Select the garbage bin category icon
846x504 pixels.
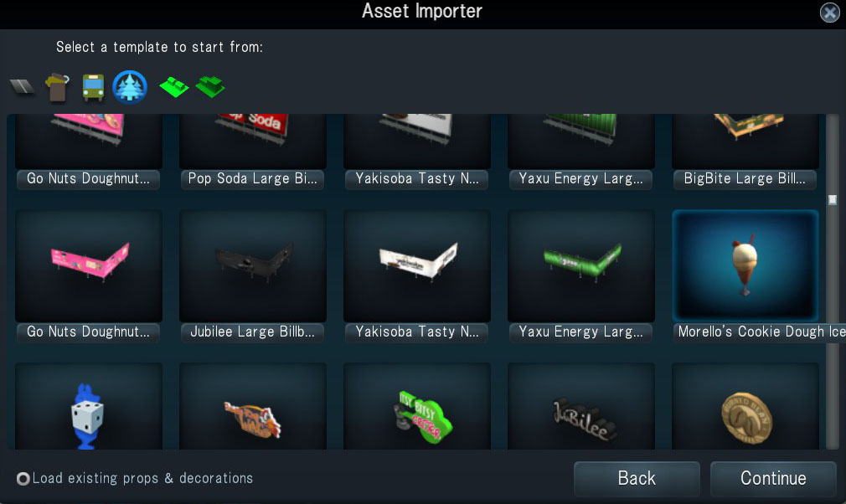[57, 87]
